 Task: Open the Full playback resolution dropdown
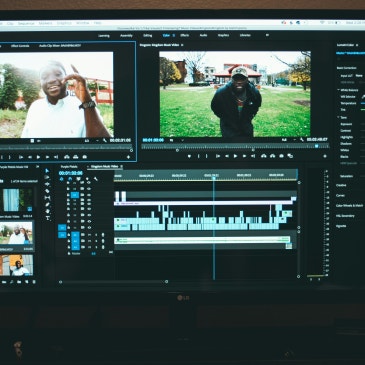click(286, 140)
